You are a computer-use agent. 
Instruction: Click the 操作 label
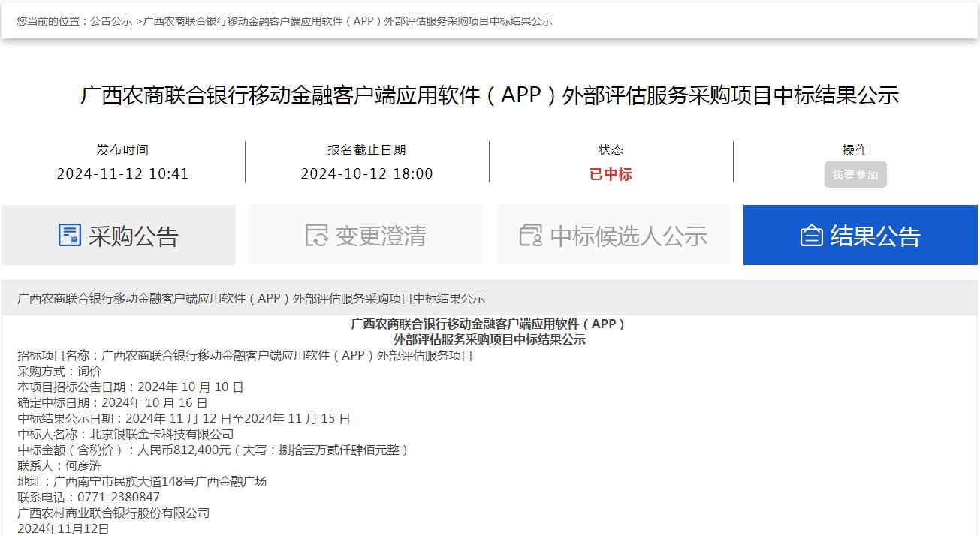[x=855, y=150]
